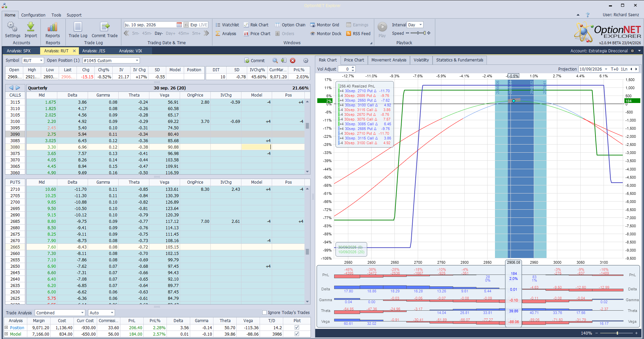Decrease playback speed with the minus button
Viewport: 644px width, 339px height.
tap(407, 33)
